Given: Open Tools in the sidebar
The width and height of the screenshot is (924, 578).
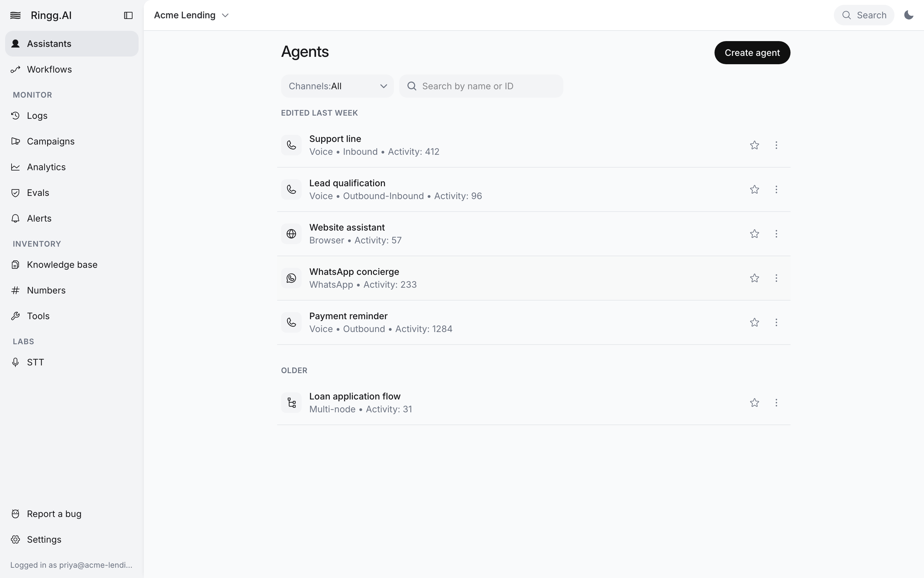Looking at the screenshot, I should coord(72,316).
